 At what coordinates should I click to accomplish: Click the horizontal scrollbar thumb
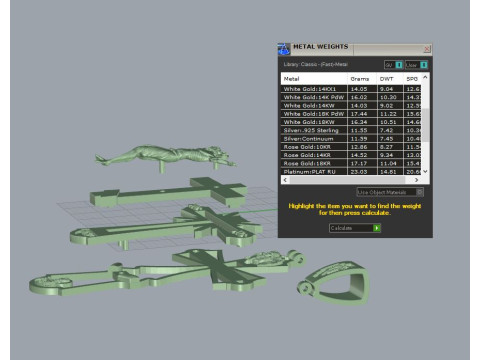click(x=347, y=180)
